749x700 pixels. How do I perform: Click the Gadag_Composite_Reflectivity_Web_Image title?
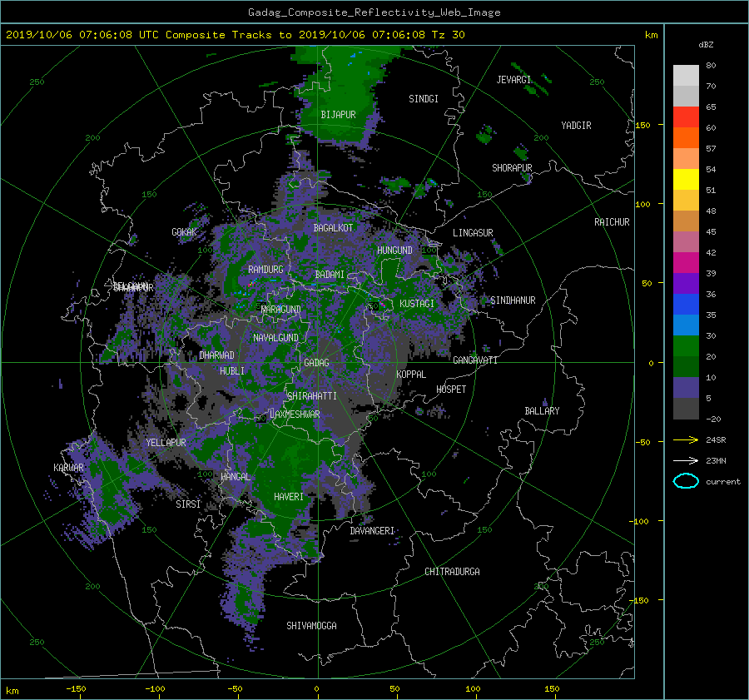[x=374, y=12]
